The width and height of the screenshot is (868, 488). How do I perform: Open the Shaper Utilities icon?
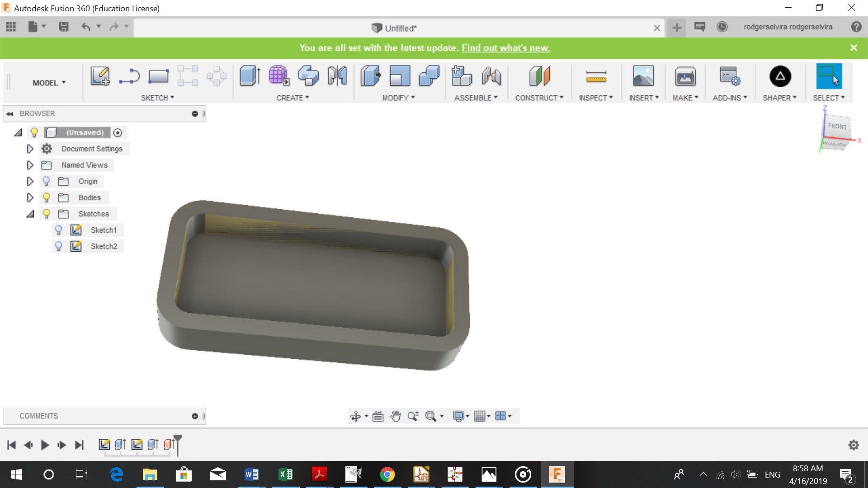point(780,76)
